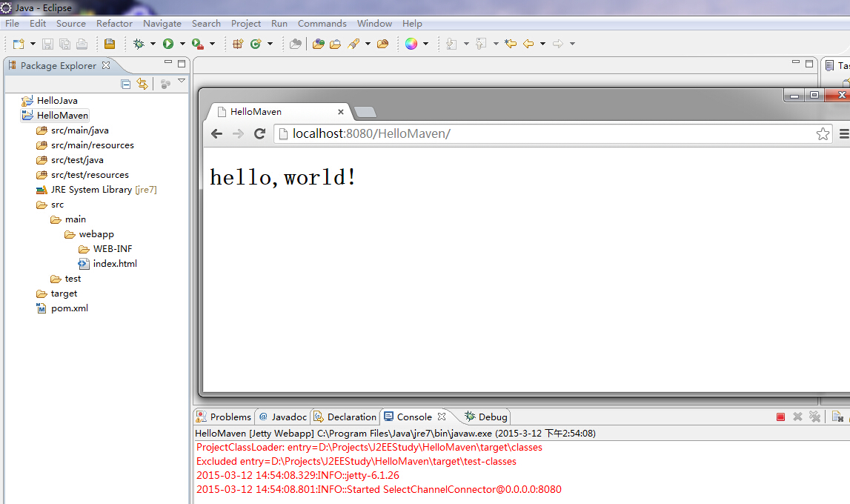This screenshot has height=504, width=850.
Task: Click the Forward navigation arrow icon
Action: pyautogui.click(x=558, y=44)
